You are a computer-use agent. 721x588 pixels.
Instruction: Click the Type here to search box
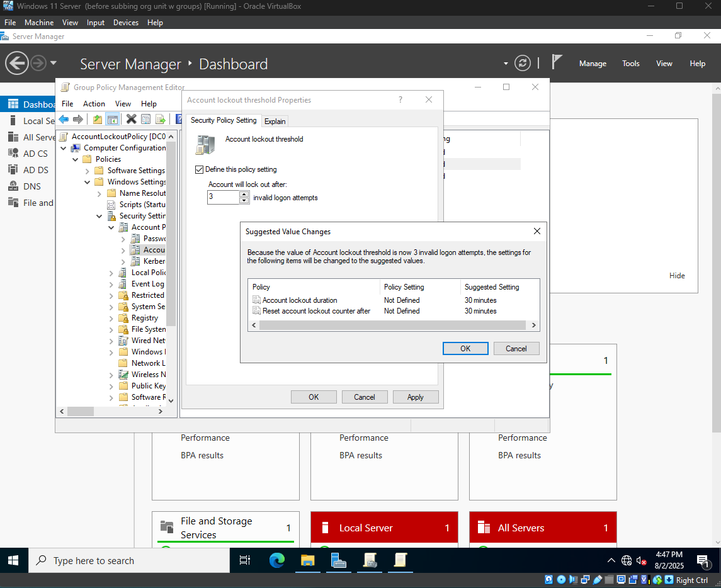pyautogui.click(x=129, y=560)
